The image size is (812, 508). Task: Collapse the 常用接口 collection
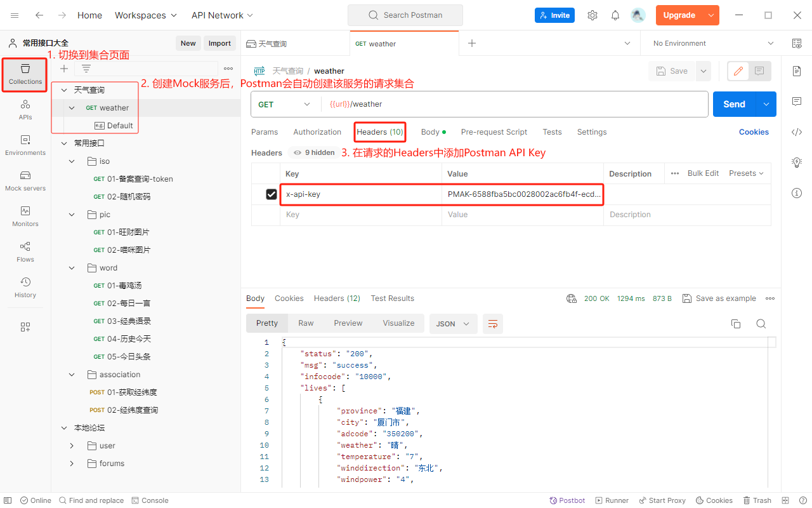tap(64, 144)
